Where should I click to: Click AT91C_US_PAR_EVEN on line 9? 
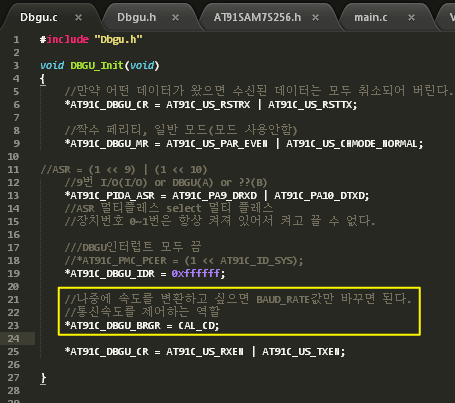217,144
